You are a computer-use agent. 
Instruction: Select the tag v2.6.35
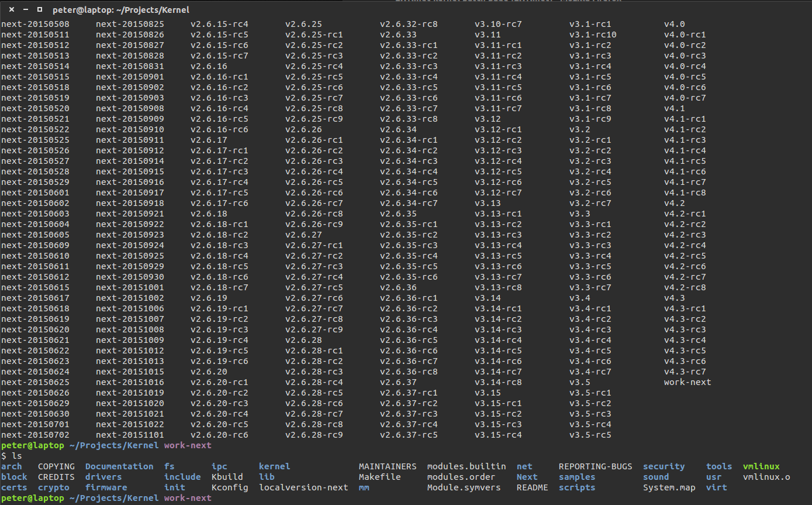tap(398, 214)
